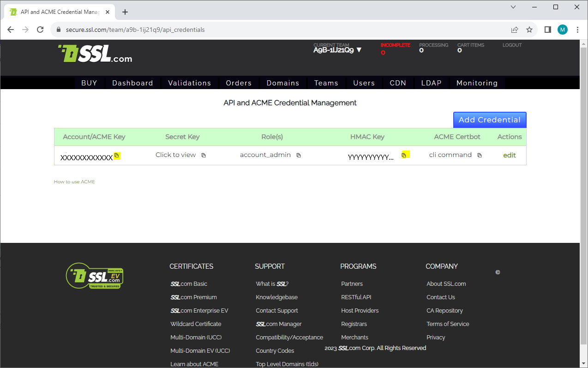Copy the Secret Key using its copy icon
The width and height of the screenshot is (588, 368).
[x=203, y=155]
